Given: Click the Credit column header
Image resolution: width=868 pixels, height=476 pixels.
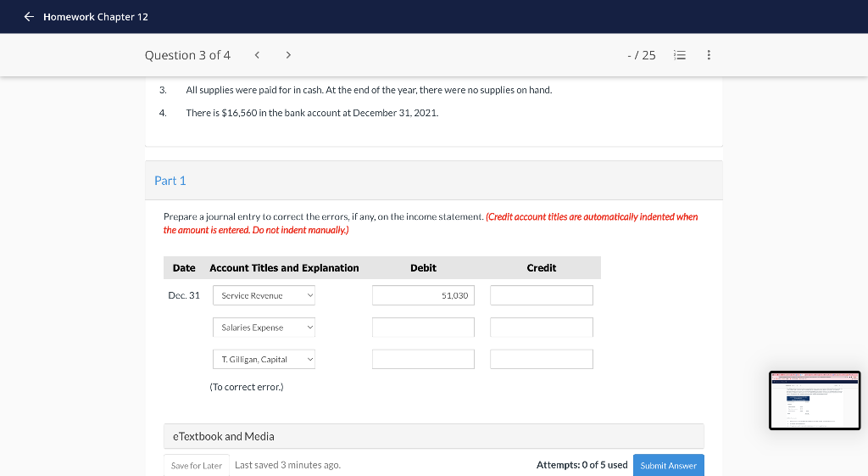Looking at the screenshot, I should click(542, 267).
